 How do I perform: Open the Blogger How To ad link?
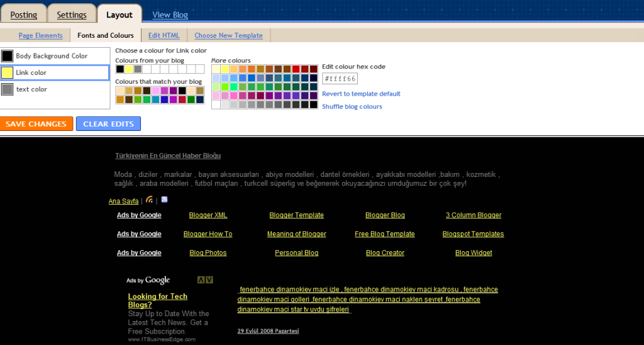coord(208,234)
